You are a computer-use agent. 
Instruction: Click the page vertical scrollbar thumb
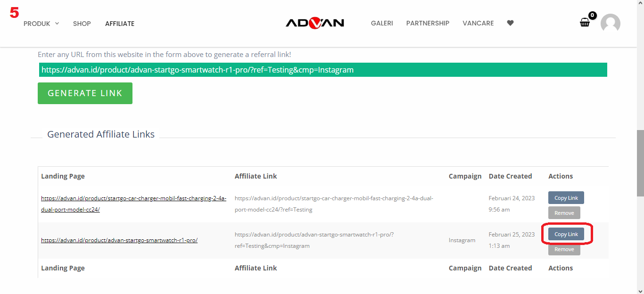click(640, 163)
